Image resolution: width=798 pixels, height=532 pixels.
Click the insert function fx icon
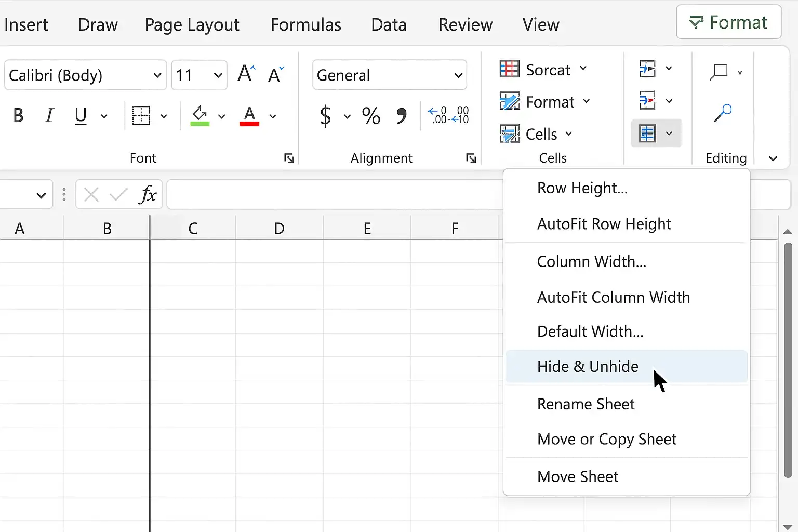[x=148, y=195]
